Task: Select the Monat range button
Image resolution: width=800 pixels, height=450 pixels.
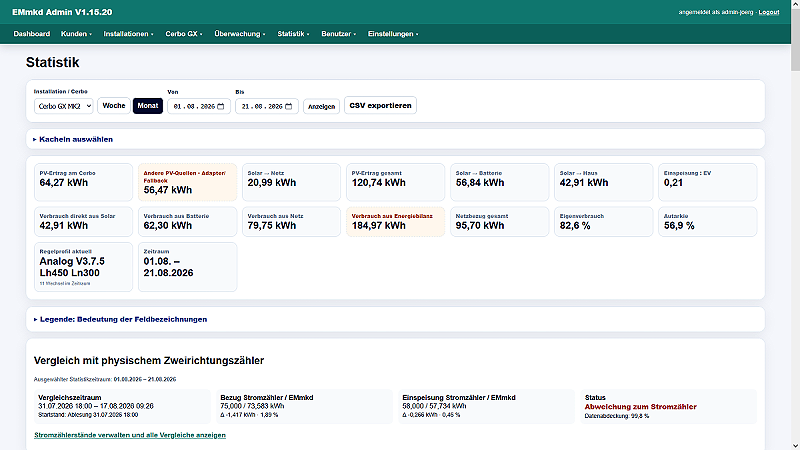Action: [x=148, y=106]
